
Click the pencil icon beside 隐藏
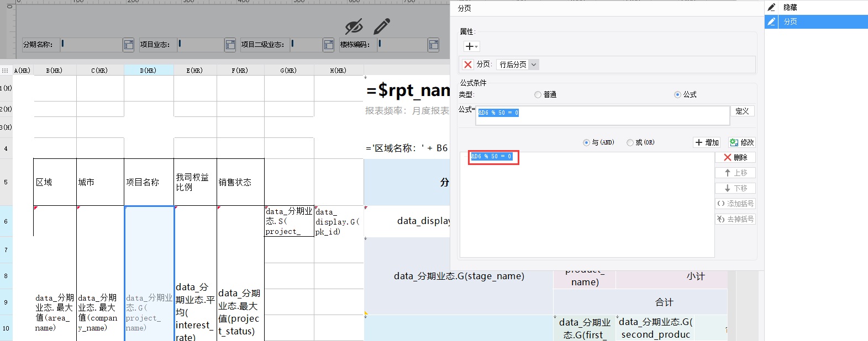[x=771, y=7]
